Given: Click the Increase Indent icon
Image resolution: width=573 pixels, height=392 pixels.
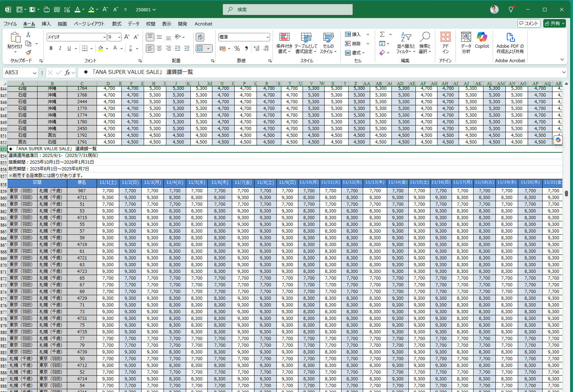Looking at the screenshot, I should 187,48.
